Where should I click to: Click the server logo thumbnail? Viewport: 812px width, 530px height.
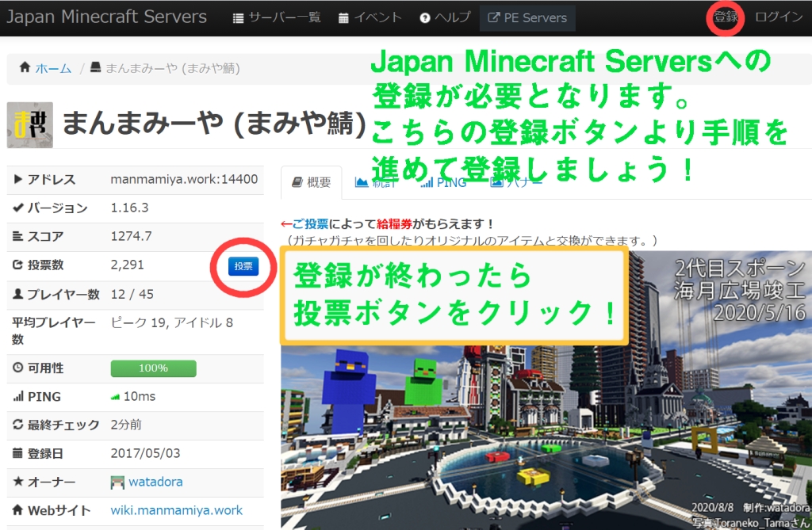[30, 124]
